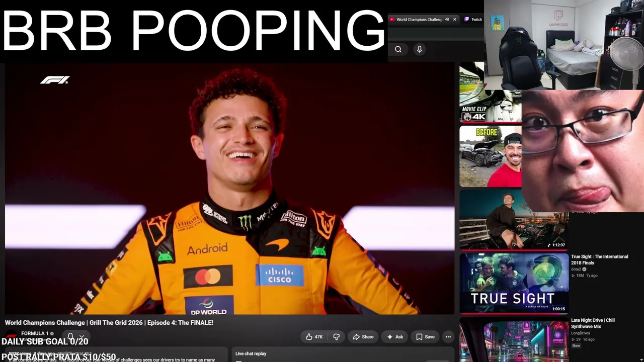This screenshot has width=644, height=362.
Task: Click title 'True Sight : The International 2018 Finals'
Action: pos(599,259)
